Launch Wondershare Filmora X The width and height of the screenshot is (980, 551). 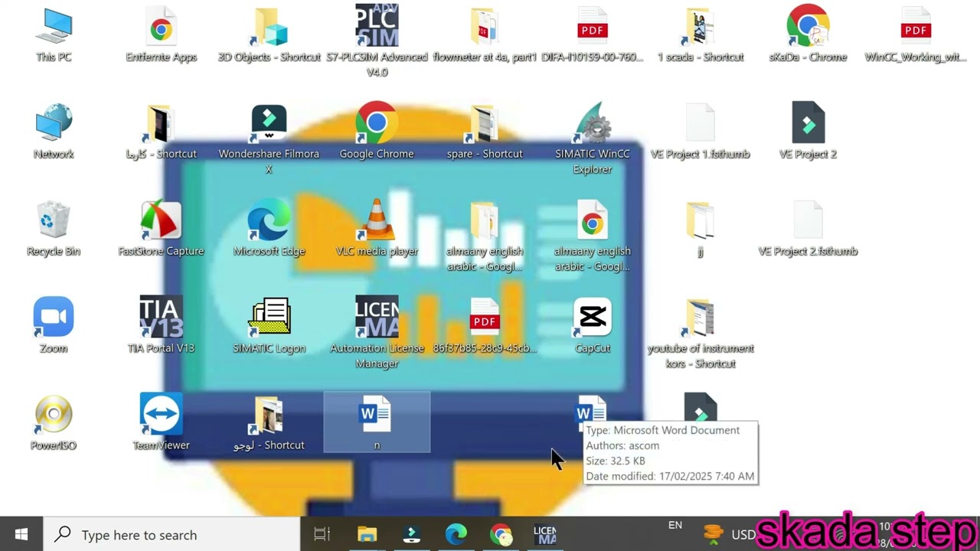[269, 138]
